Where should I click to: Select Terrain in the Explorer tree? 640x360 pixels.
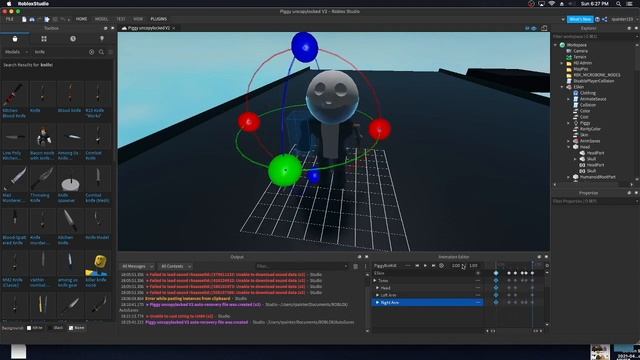pos(580,57)
